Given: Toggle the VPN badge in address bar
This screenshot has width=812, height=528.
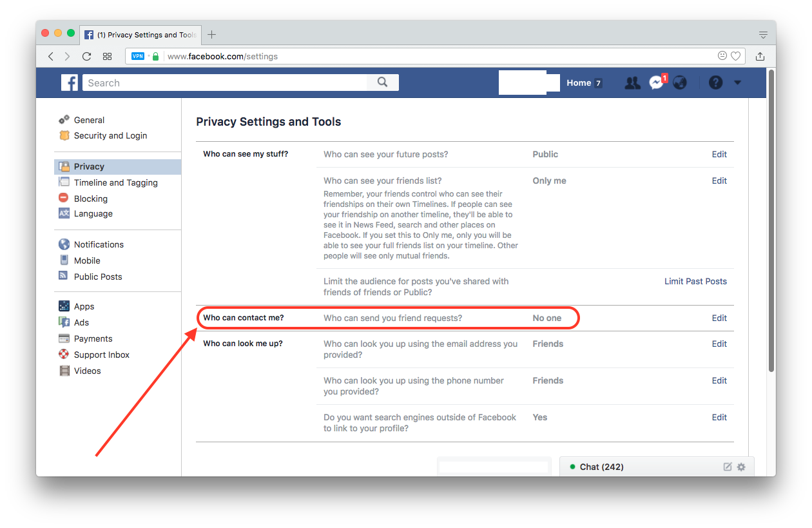Looking at the screenshot, I should [138, 56].
